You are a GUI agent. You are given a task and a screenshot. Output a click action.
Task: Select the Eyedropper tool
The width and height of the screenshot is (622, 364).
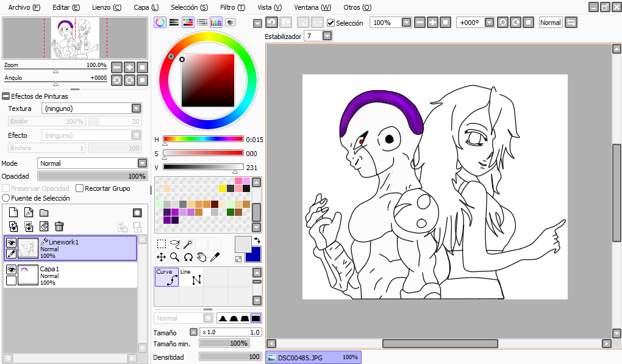(x=215, y=257)
